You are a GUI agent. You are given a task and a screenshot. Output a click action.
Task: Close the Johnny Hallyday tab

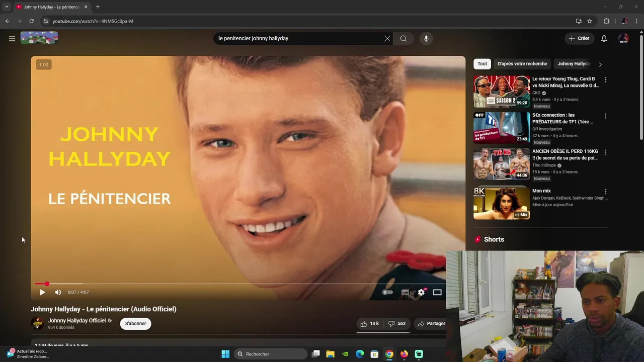coord(86,7)
